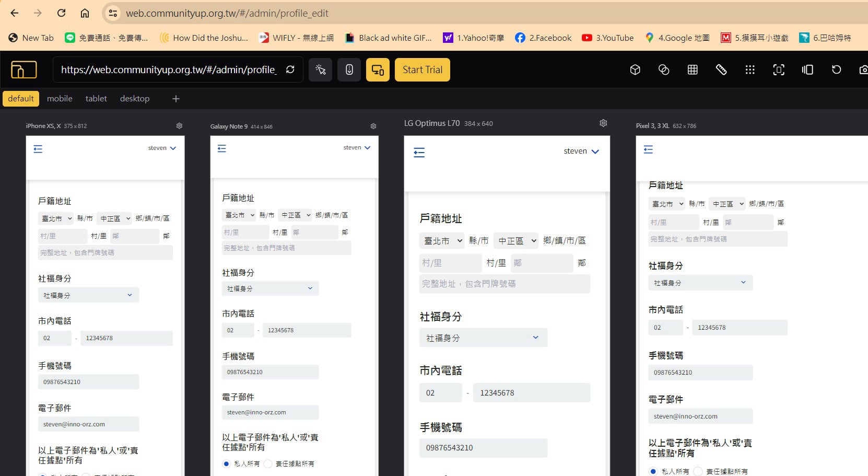Open 中正區 district dropdown in LG Optimus preview
868x476 pixels.
(x=517, y=241)
